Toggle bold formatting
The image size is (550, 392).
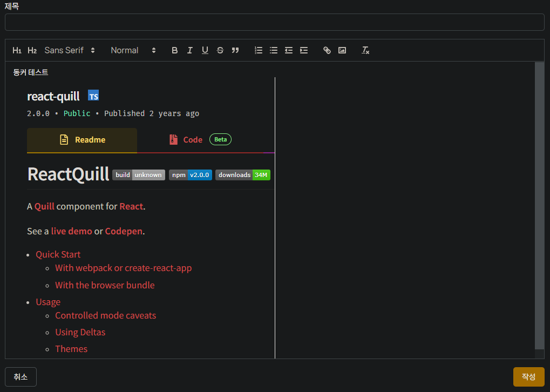[174, 51]
